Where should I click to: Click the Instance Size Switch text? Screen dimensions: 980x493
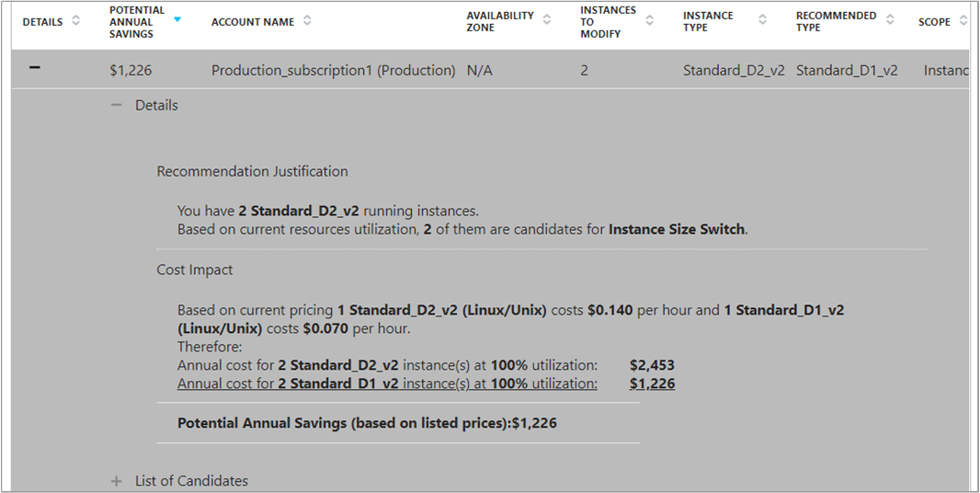677,230
